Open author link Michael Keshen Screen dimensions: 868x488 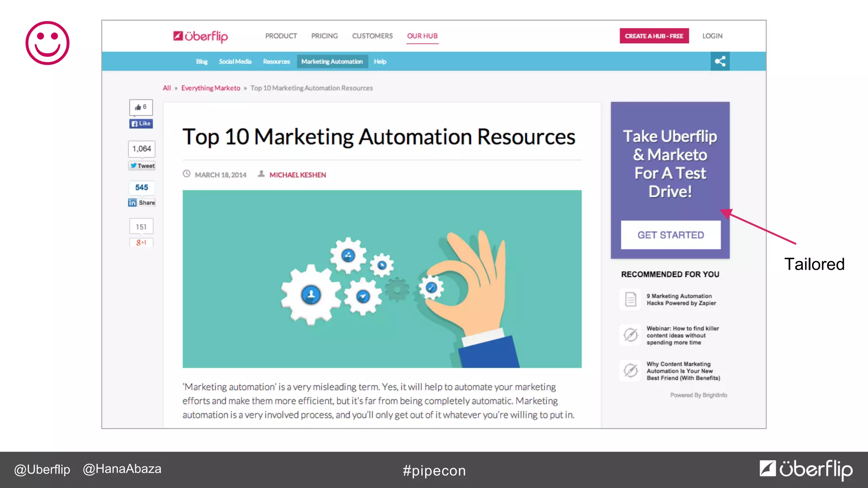[298, 175]
